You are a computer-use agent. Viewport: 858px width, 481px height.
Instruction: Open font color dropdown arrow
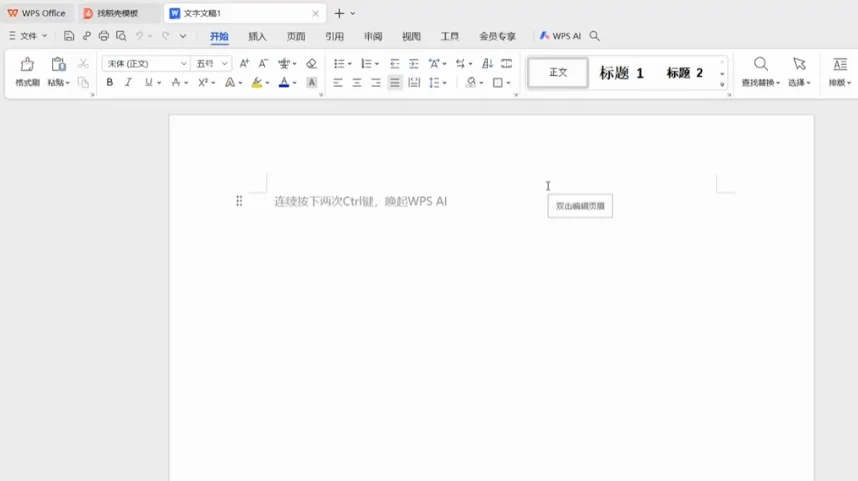click(294, 83)
